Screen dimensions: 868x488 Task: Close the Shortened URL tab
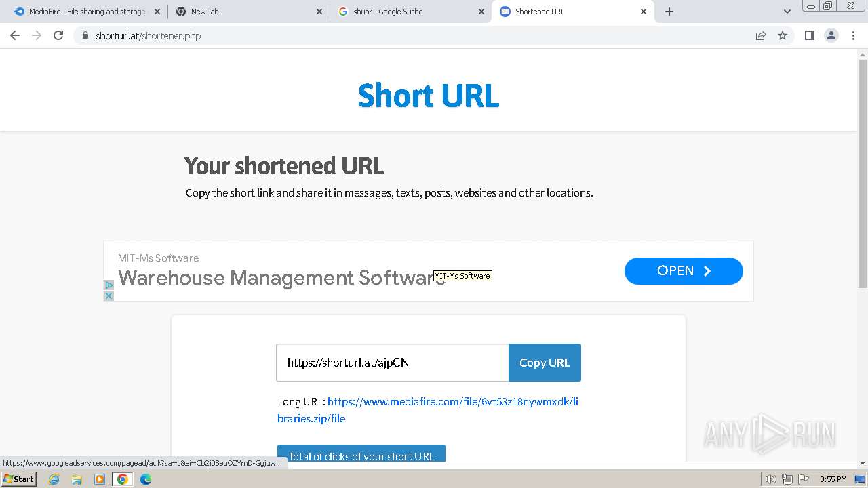tap(644, 12)
